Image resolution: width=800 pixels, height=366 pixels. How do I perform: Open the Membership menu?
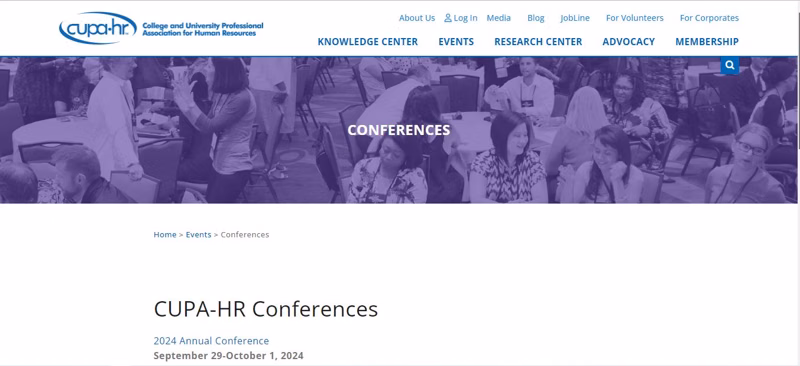click(x=707, y=42)
